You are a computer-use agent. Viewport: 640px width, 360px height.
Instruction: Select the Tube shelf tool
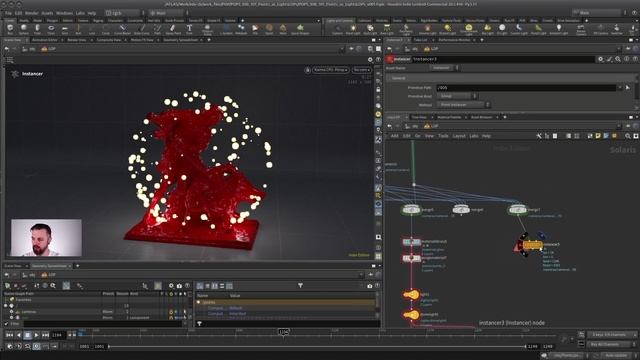tap(37, 29)
